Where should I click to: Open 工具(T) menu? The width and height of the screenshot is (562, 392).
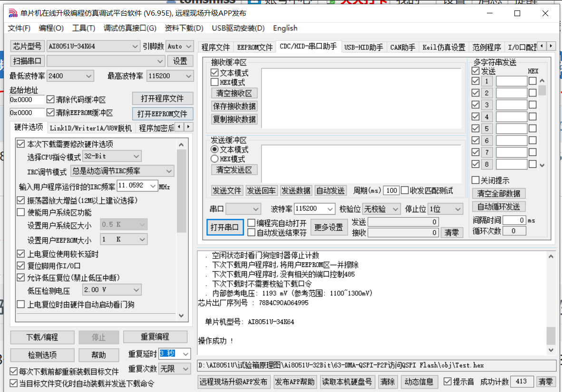coord(84,28)
